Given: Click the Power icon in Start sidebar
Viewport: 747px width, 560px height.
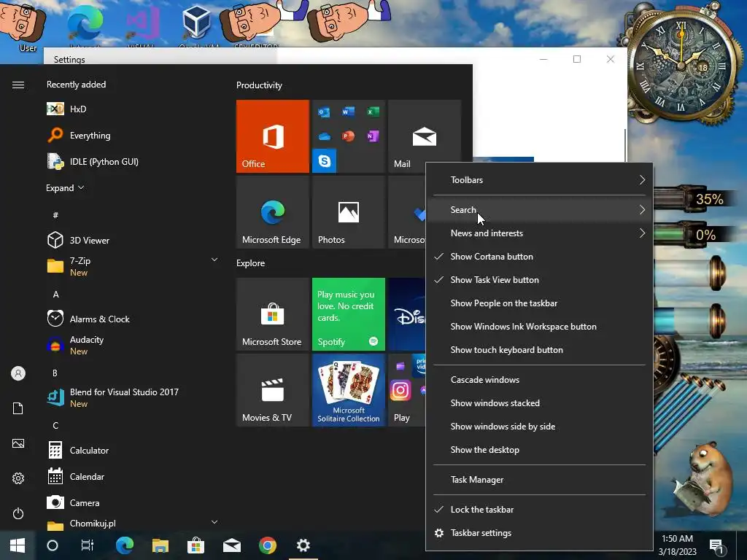Looking at the screenshot, I should coord(18,513).
